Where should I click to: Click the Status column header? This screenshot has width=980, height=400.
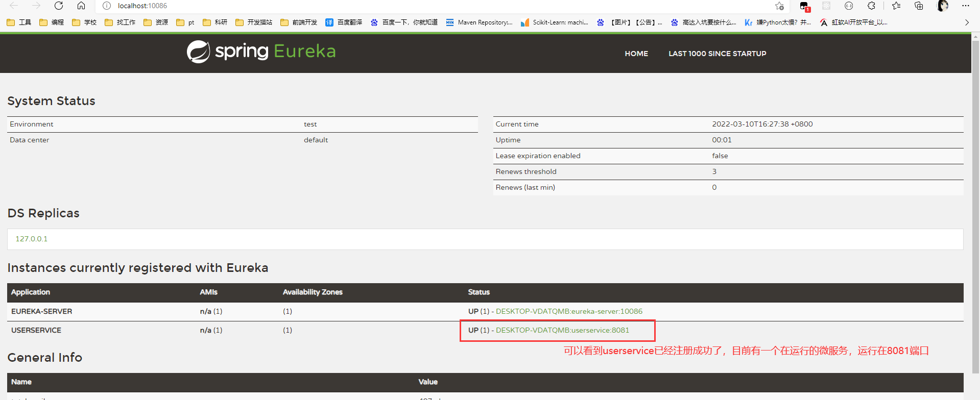[479, 292]
